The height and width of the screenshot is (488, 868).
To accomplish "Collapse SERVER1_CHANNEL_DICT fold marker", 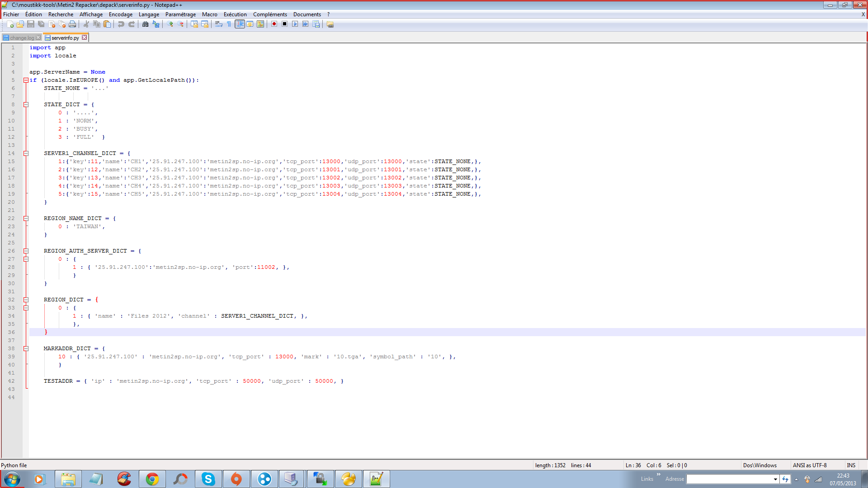I will click(26, 154).
